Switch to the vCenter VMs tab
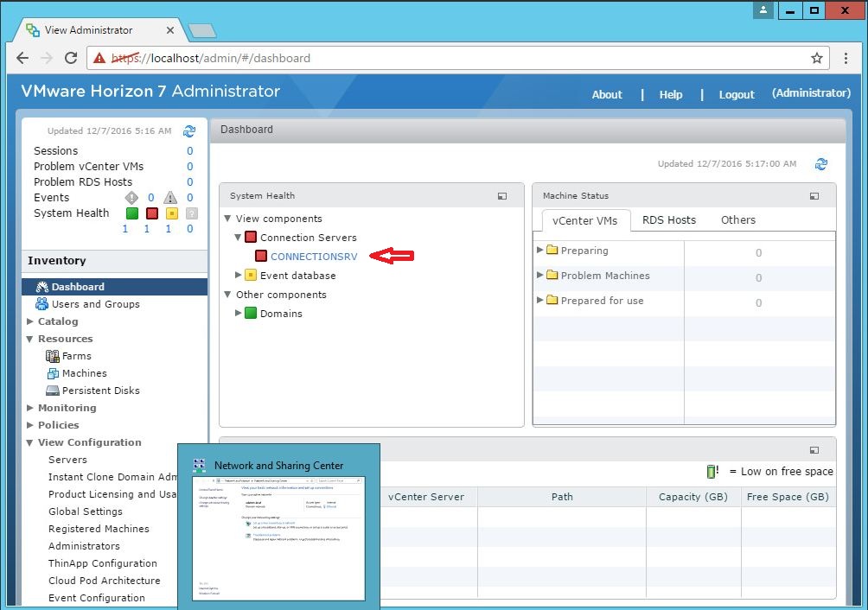The height and width of the screenshot is (610, 868). click(x=585, y=220)
